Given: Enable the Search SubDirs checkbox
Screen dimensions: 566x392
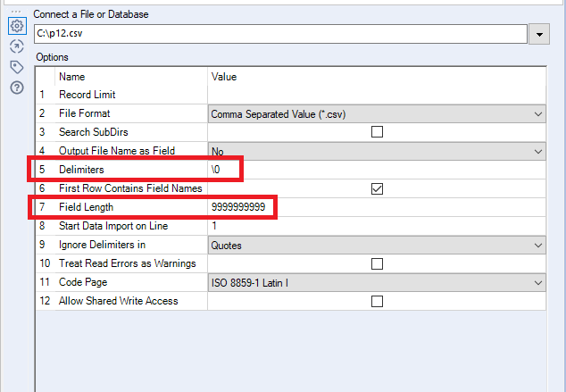Looking at the screenshot, I should click(x=377, y=132).
